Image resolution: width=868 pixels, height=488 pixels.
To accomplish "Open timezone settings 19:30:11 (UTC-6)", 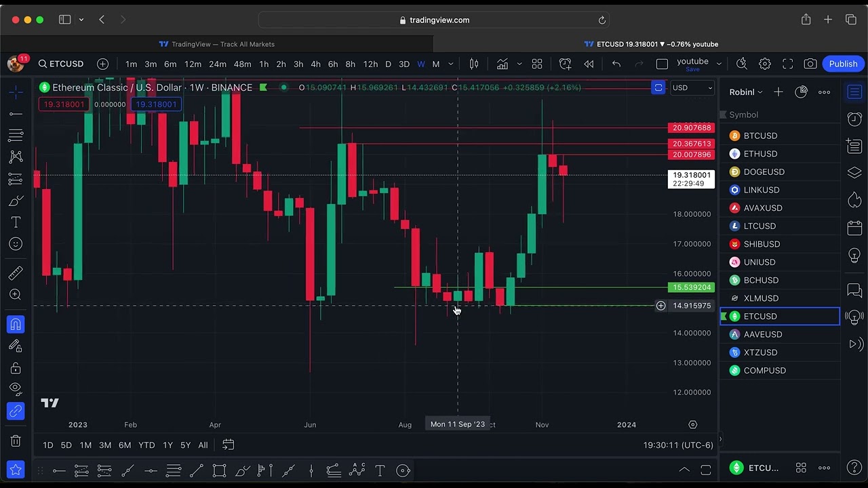I will pyautogui.click(x=678, y=445).
